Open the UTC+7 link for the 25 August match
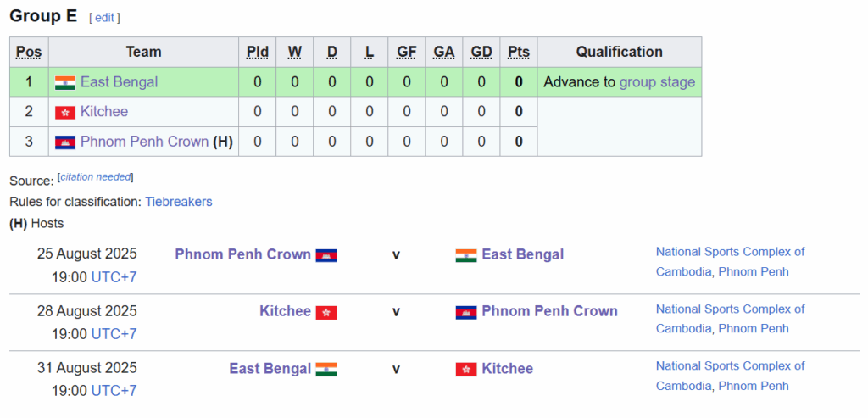Screen dimensions: 868x418 tap(114, 277)
